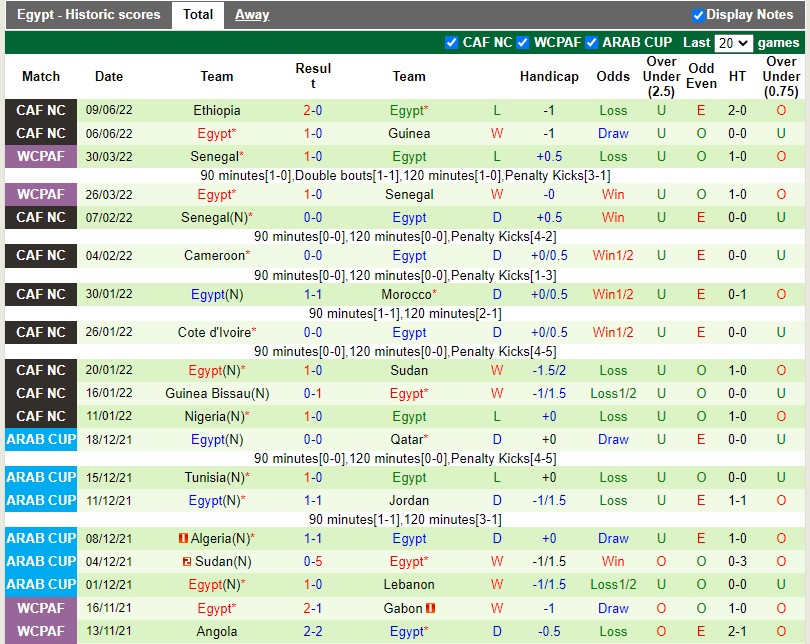Click the note 90 minutes[1-1],120 minutes[2-1]
The image size is (810, 644).
click(405, 313)
